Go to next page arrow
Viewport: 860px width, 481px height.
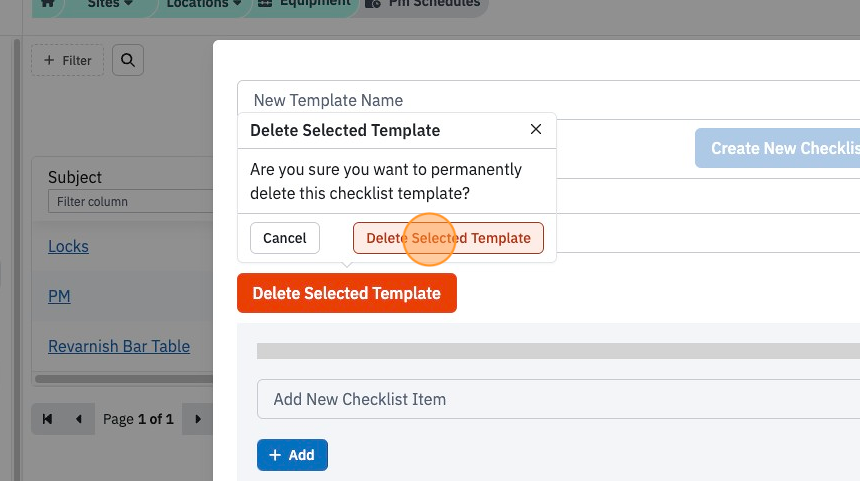click(x=198, y=419)
